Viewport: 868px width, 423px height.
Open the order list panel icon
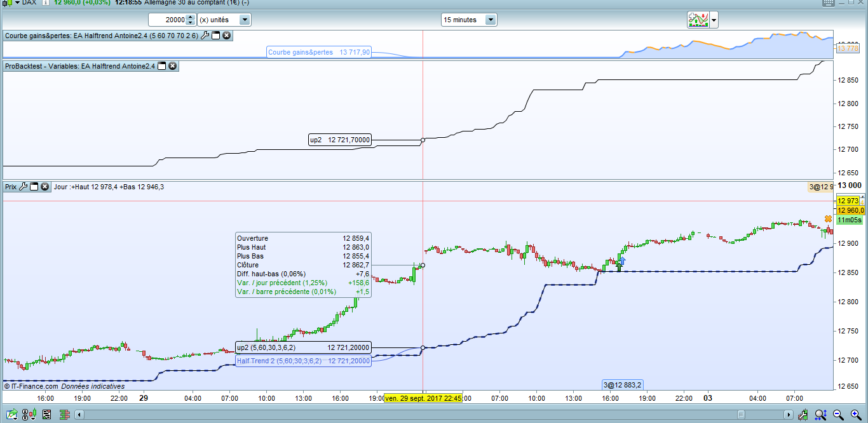tap(46, 415)
